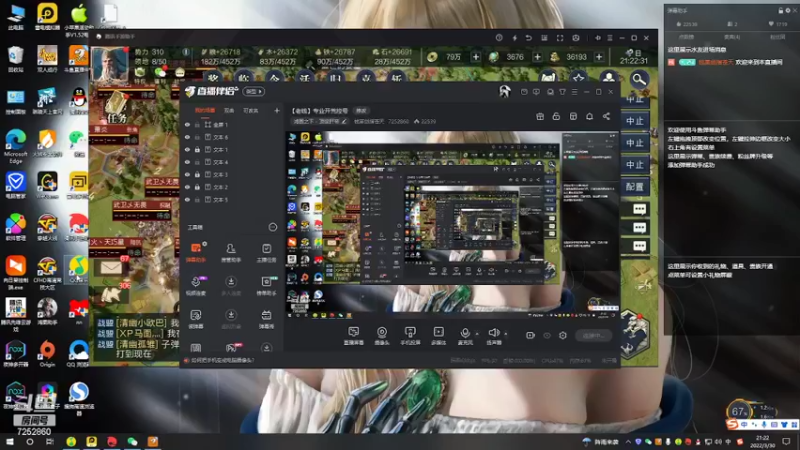Screen dimensions: 800x450
Task: Open streaming app hamburger menu
Action: click(574, 92)
